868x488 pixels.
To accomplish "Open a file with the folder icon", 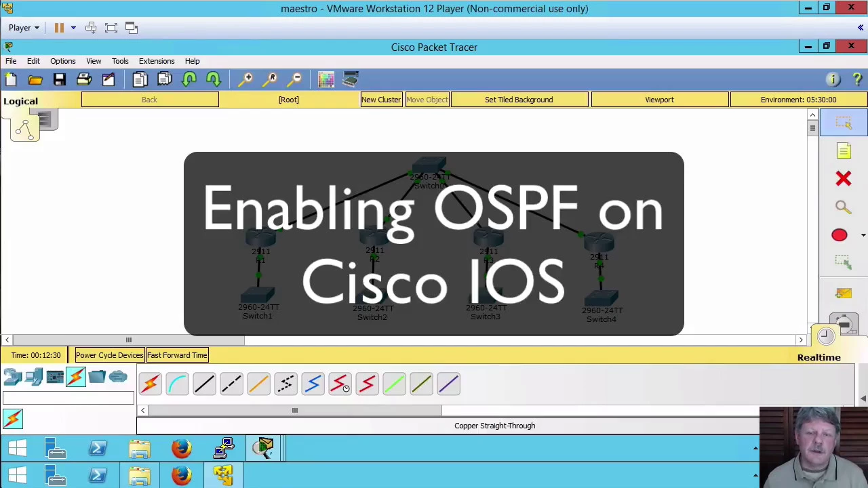I will (x=35, y=80).
